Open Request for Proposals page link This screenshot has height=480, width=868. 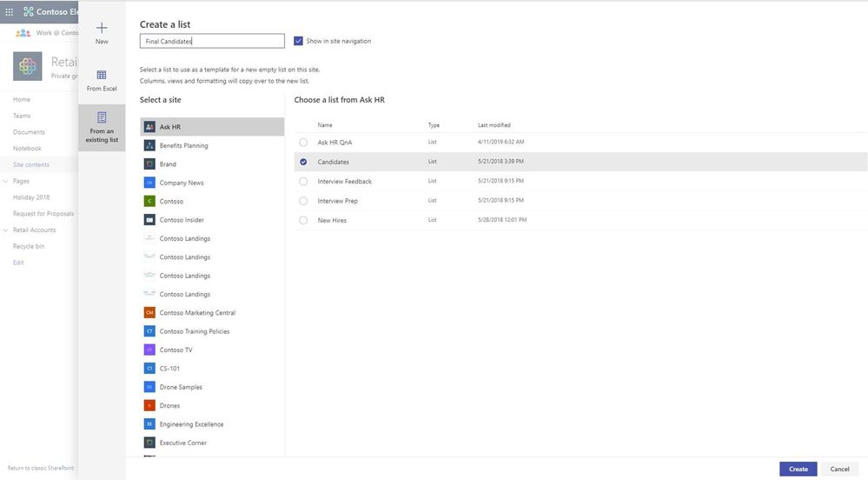(43, 213)
